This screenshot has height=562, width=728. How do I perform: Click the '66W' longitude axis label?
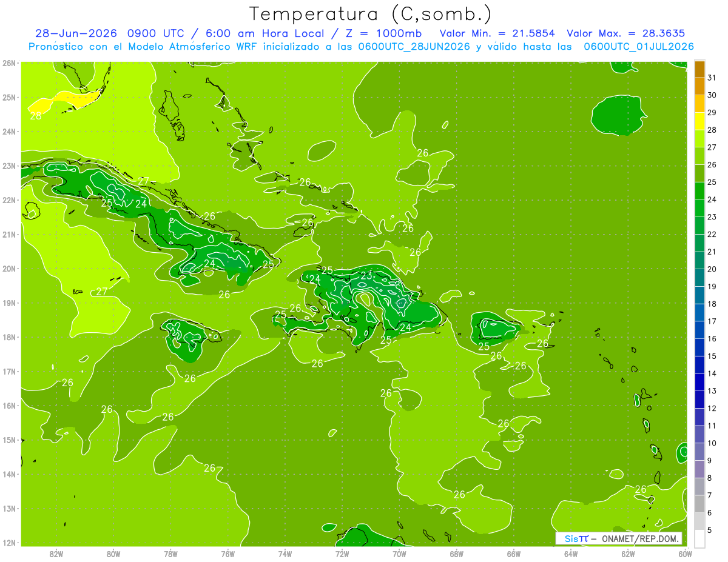coord(513,554)
